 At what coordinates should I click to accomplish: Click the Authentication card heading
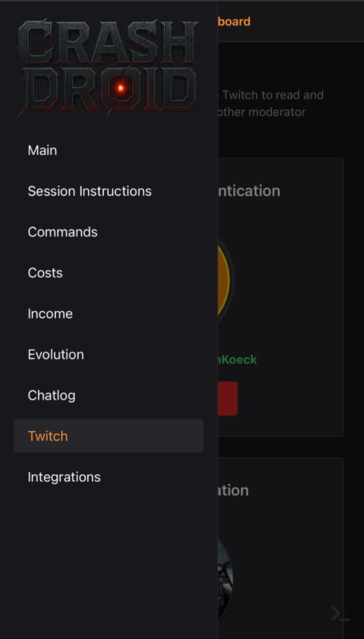(x=249, y=190)
